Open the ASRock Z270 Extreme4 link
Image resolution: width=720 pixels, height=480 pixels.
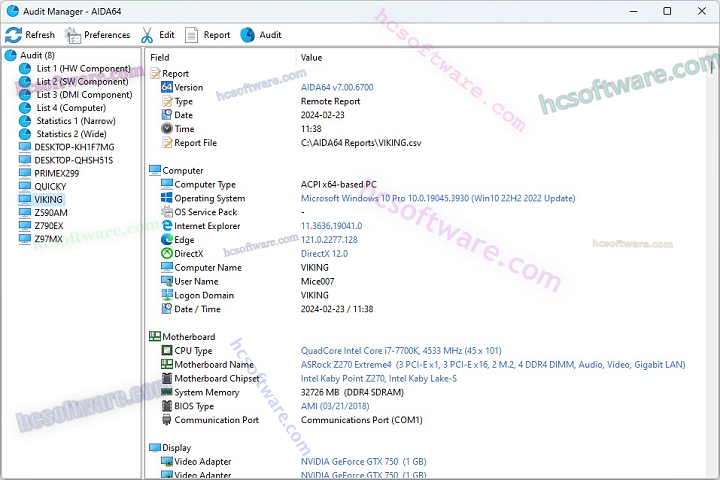pos(493,364)
